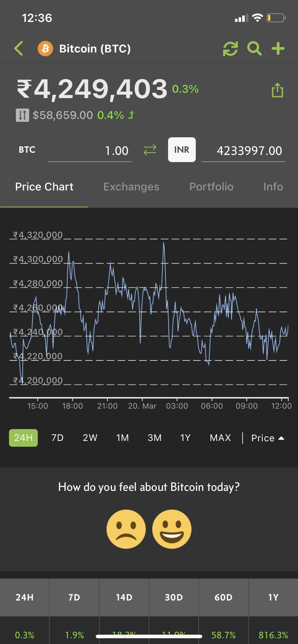Select the 7D chart range
This screenshot has height=644, width=298.
(58, 438)
